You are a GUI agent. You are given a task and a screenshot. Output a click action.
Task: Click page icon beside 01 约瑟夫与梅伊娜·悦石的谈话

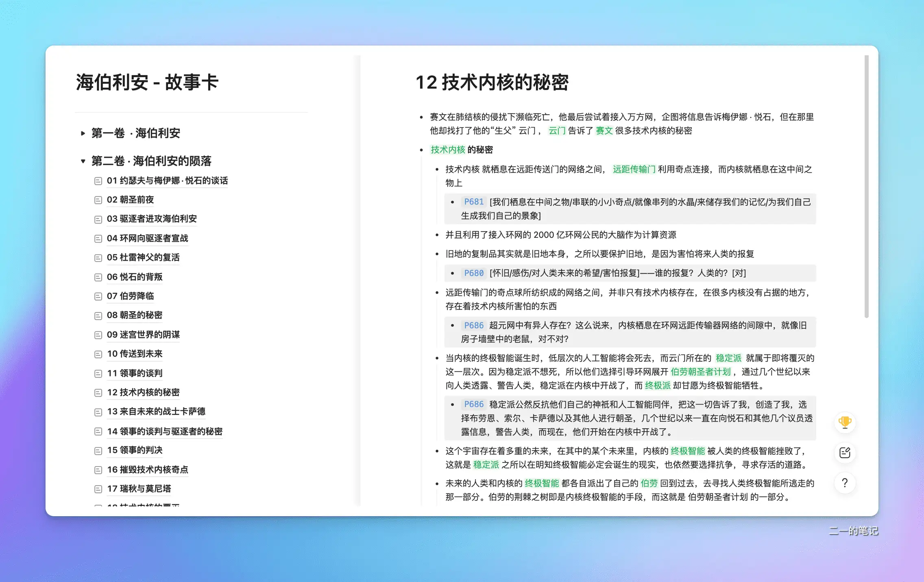pos(98,181)
